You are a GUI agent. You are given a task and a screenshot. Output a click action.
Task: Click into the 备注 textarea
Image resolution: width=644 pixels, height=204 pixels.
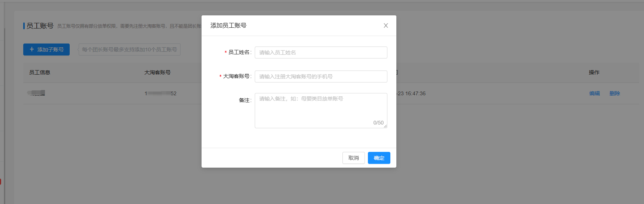[x=321, y=109]
